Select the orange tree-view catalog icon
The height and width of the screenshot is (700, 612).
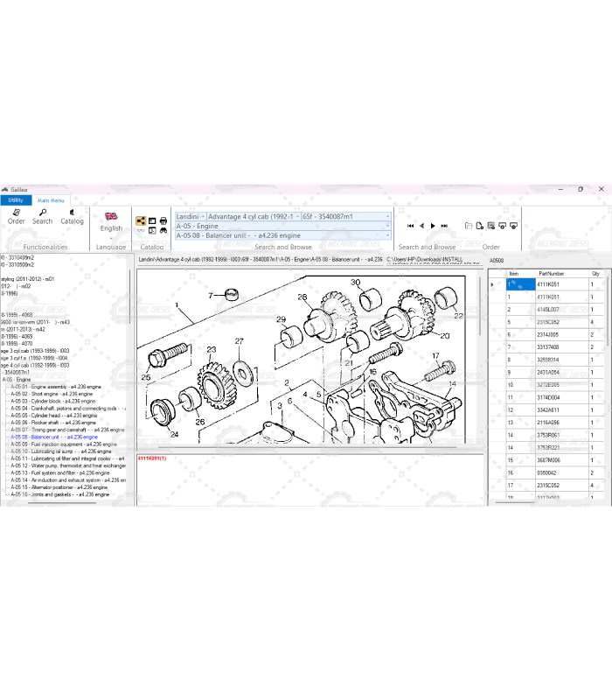click(140, 220)
